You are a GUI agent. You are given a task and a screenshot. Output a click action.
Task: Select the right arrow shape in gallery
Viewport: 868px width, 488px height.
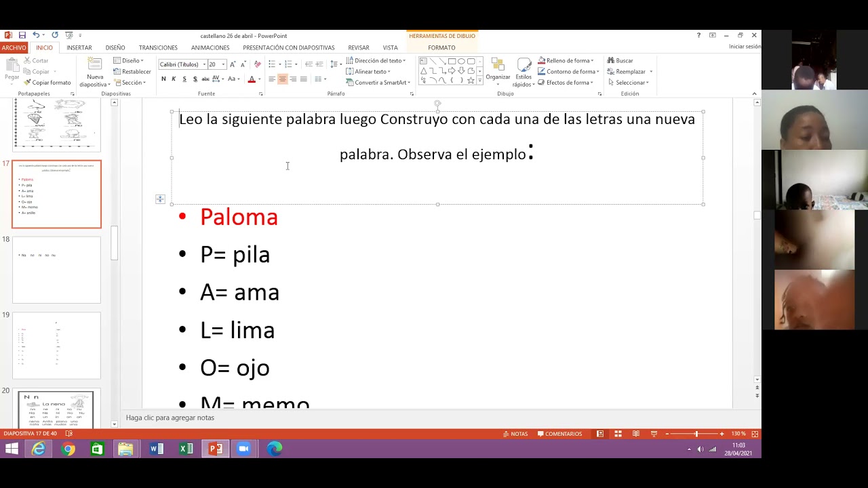tap(452, 70)
